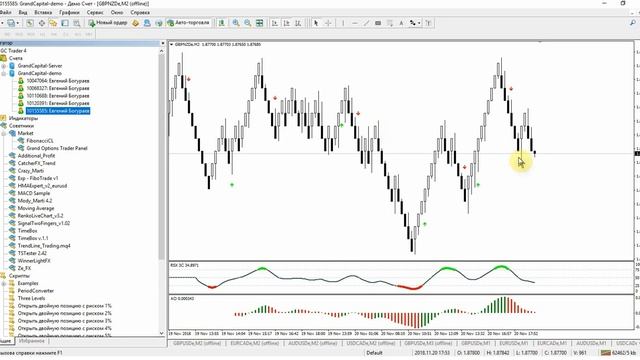
Task: Select the TrendLine_Trading.mq4 advisor
Action: coord(44,246)
